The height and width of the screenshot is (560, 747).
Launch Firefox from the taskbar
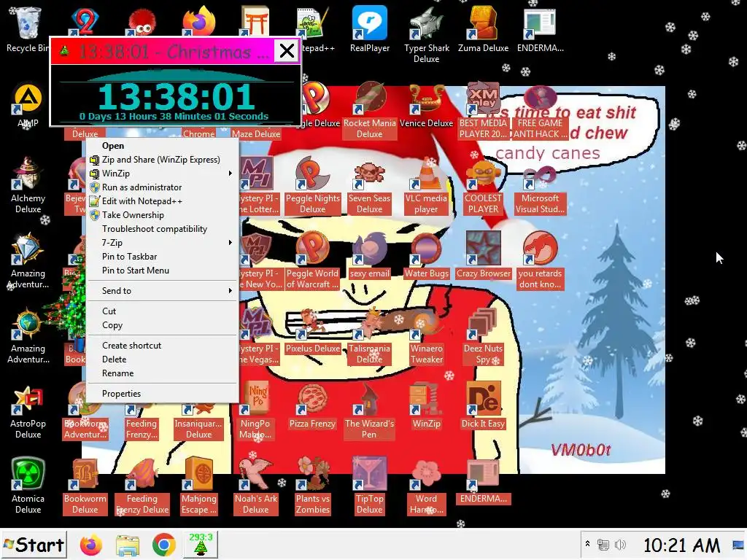click(x=91, y=545)
